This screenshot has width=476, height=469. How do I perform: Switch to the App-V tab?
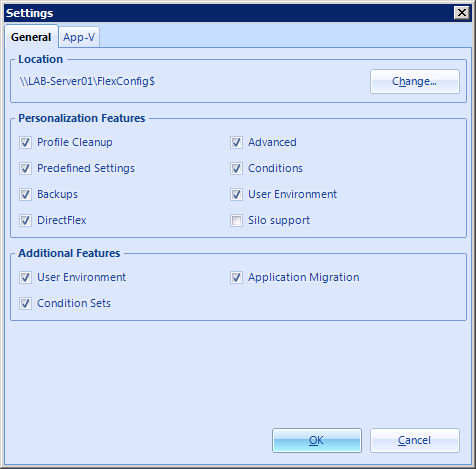(x=79, y=37)
